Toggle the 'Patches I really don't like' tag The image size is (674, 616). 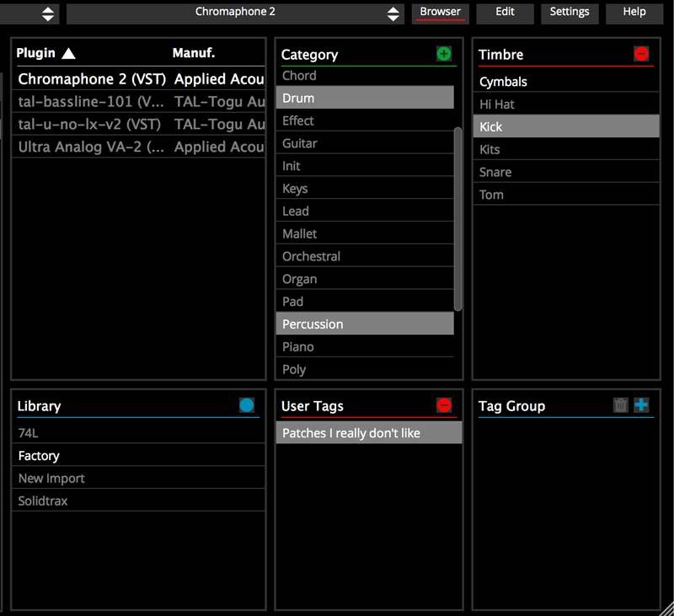(369, 432)
